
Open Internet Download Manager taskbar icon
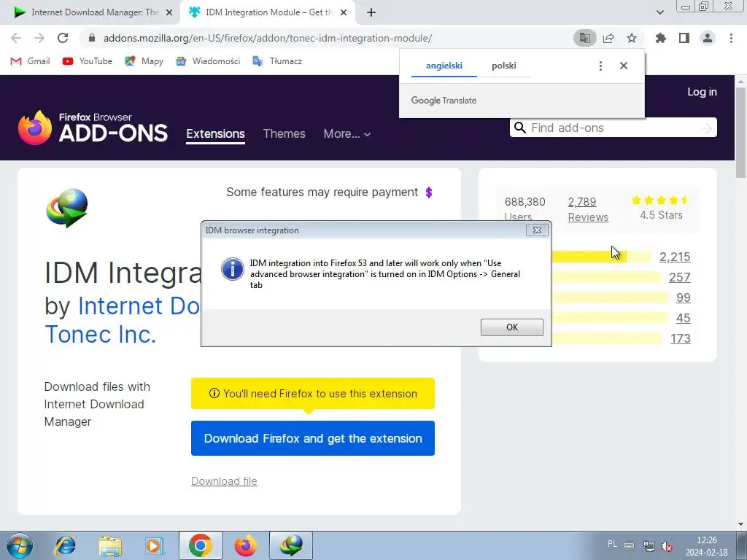click(x=291, y=545)
